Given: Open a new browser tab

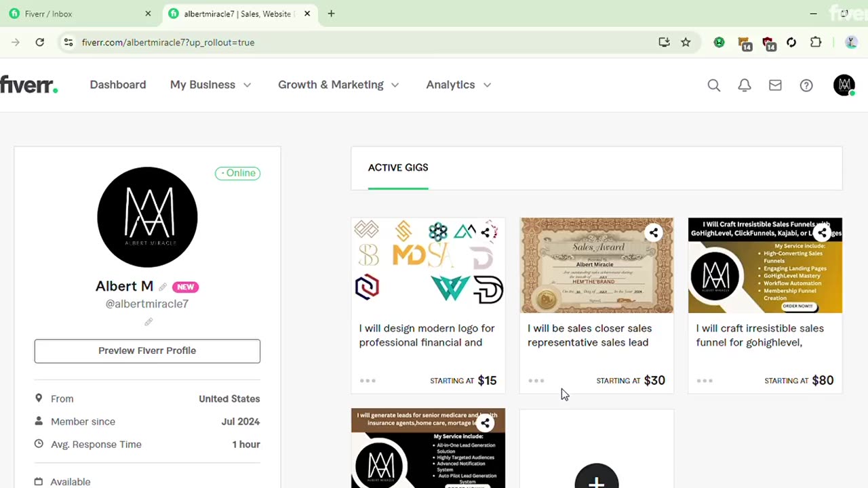Looking at the screenshot, I should pyautogui.click(x=331, y=14).
